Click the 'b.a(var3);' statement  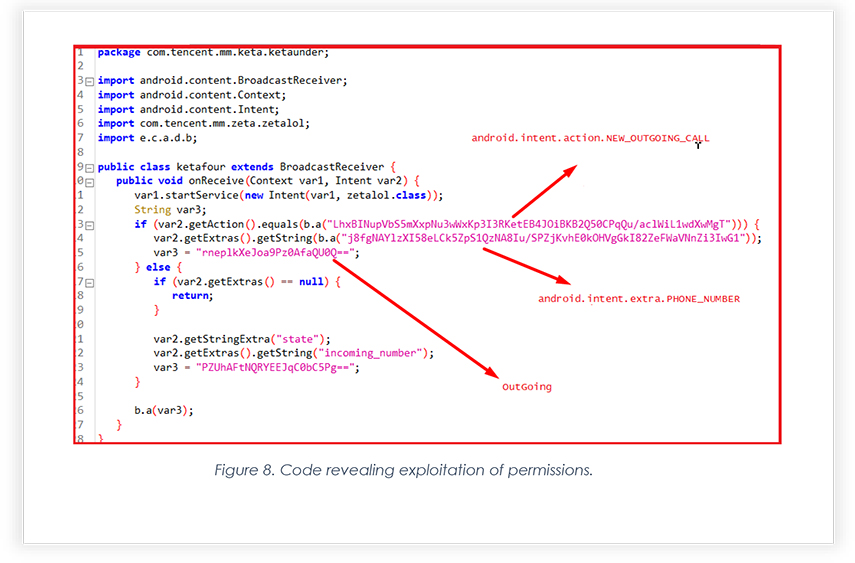click(x=164, y=410)
